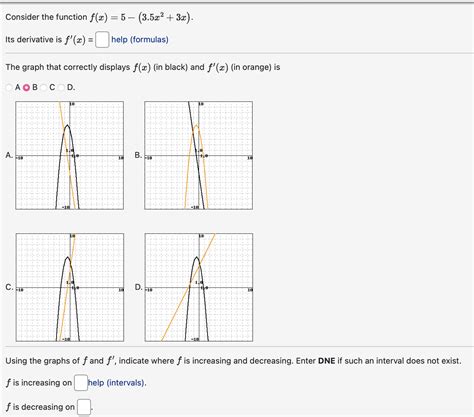Screen dimensions: 474x417
Task: Choose radio option D
Action: coord(61,87)
